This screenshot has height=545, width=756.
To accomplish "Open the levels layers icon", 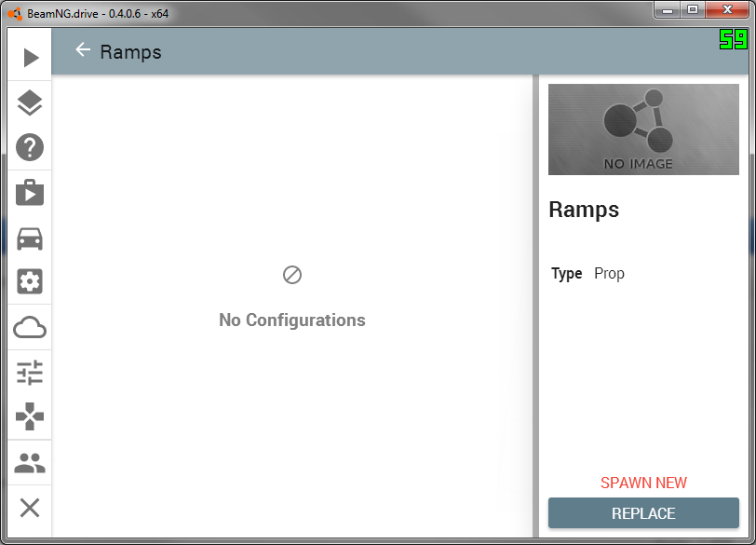I will coord(30,102).
